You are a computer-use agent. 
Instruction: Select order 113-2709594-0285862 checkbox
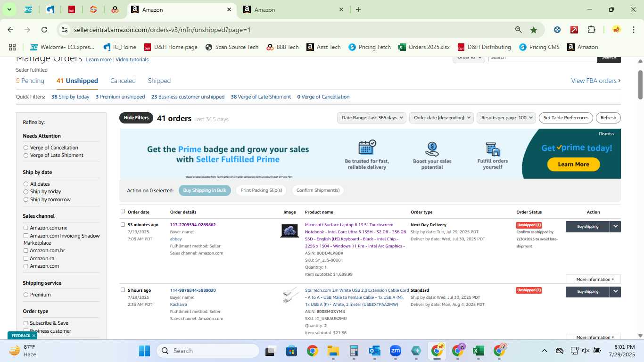[x=123, y=224]
